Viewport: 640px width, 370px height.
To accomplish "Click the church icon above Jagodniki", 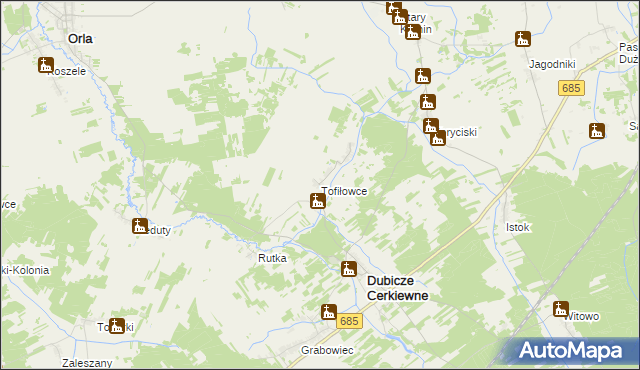I will [523, 39].
